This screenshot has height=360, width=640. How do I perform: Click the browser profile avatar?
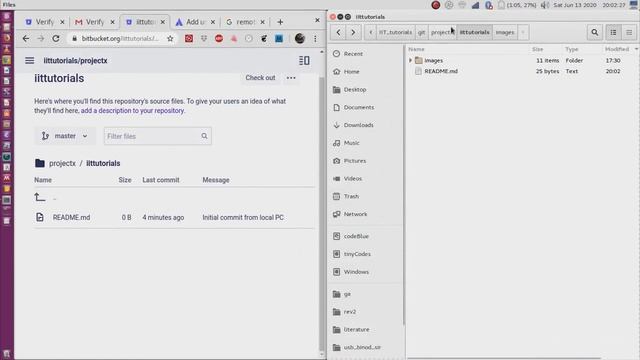(300, 38)
